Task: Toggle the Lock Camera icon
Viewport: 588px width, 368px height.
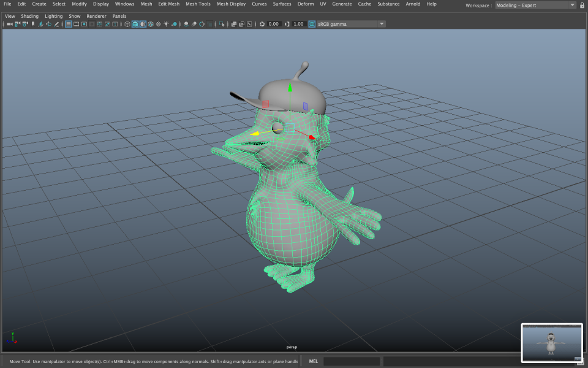Action: coord(17,24)
